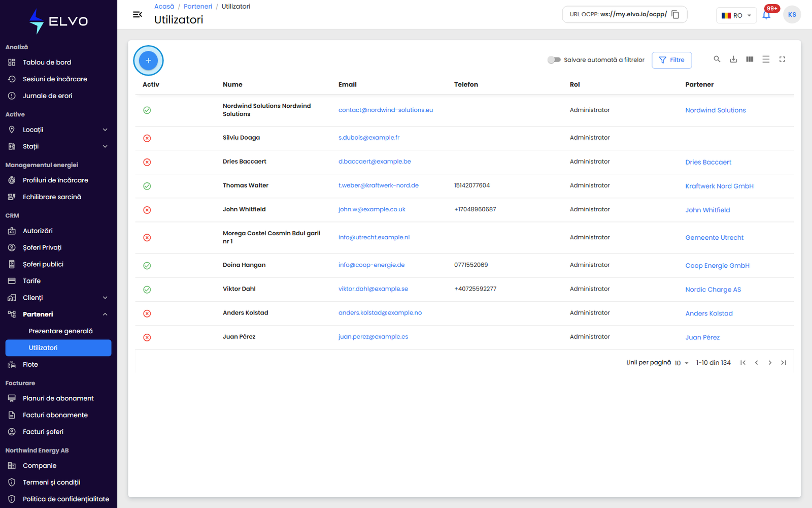Click the inactive status icon for Juan Pérez
This screenshot has height=508, width=812.
point(147,337)
